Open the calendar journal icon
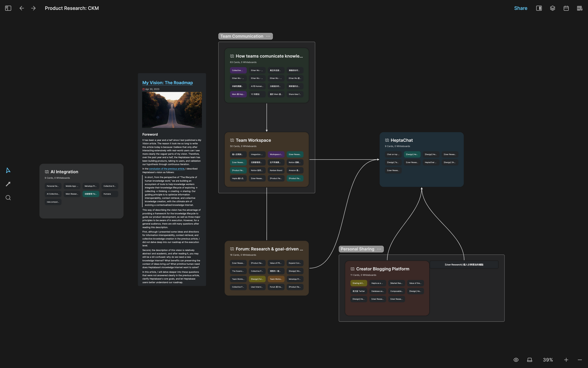The image size is (588, 368). click(566, 8)
